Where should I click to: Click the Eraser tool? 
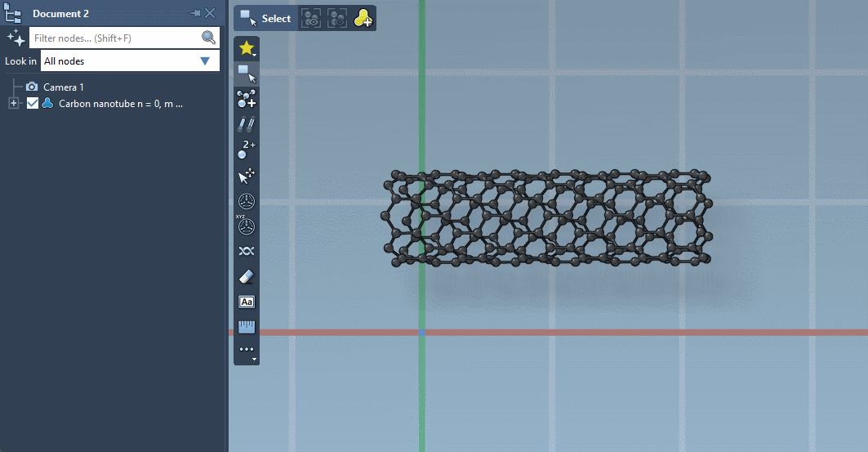click(247, 277)
